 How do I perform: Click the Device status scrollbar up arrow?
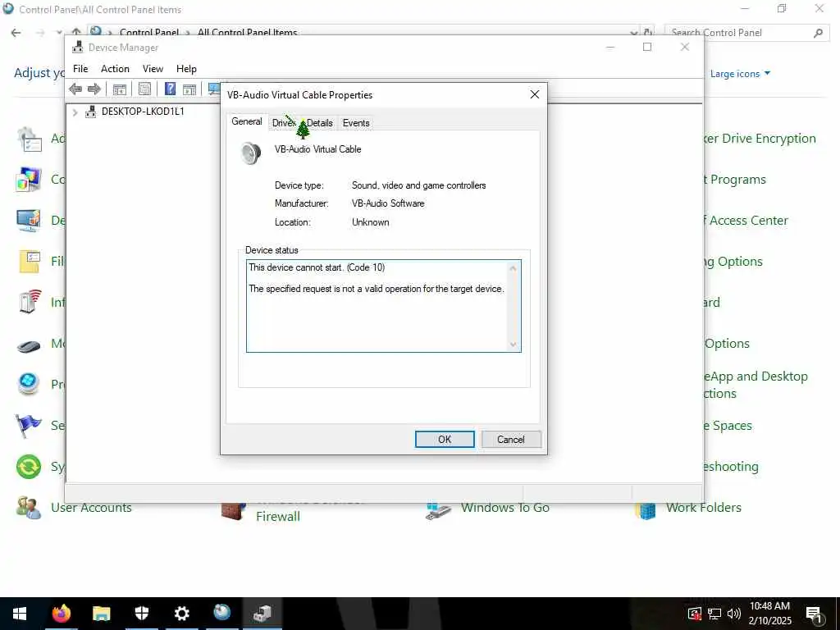514,268
